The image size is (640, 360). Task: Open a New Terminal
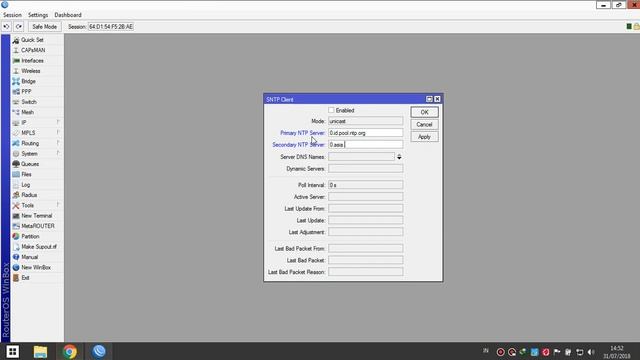[x=37, y=216]
